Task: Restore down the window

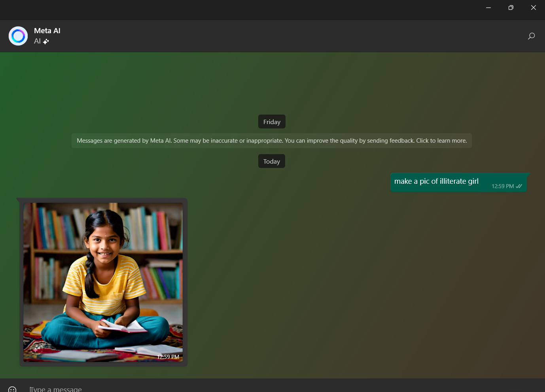Action: 511,8
